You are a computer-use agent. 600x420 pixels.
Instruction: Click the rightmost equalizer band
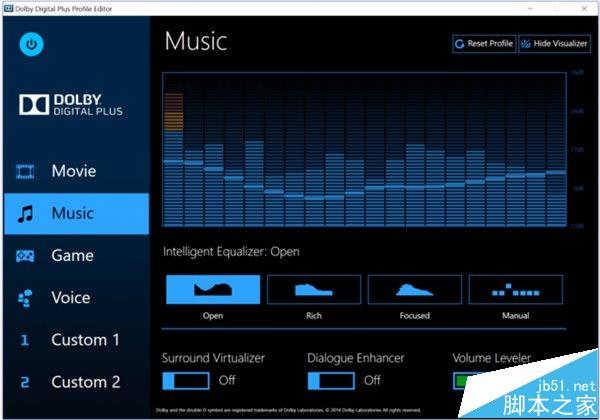[x=556, y=199]
